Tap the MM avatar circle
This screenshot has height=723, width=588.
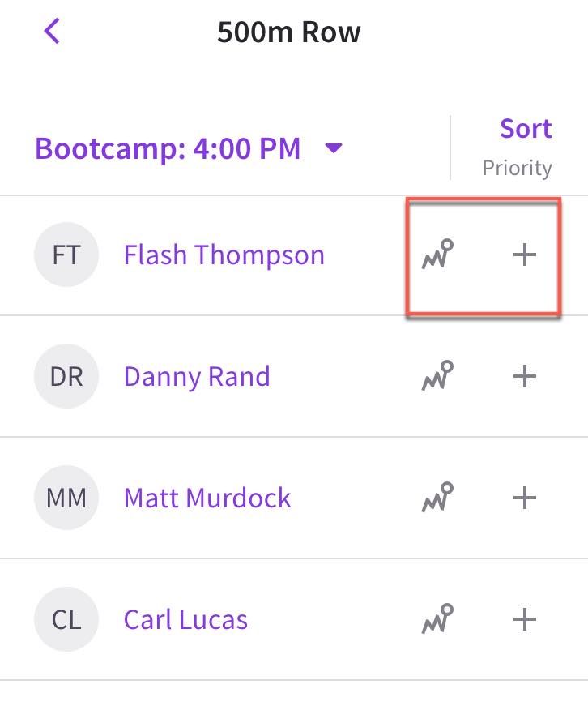tap(66, 498)
